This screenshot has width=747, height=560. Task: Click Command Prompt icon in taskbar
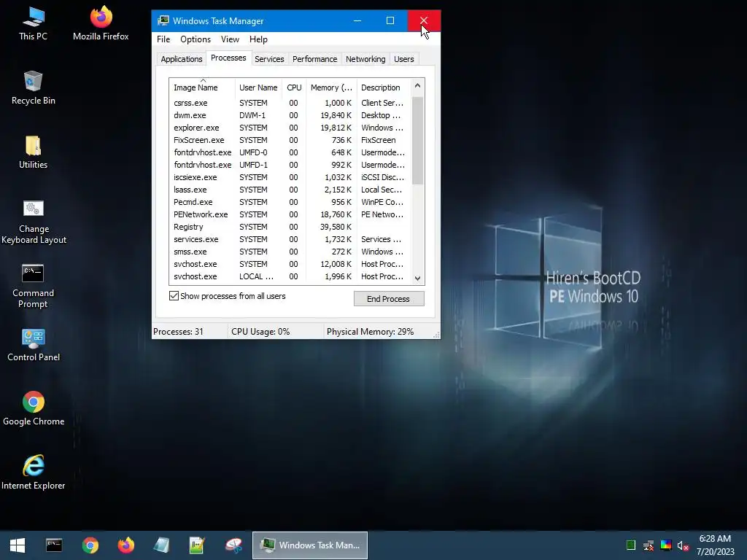(54, 545)
